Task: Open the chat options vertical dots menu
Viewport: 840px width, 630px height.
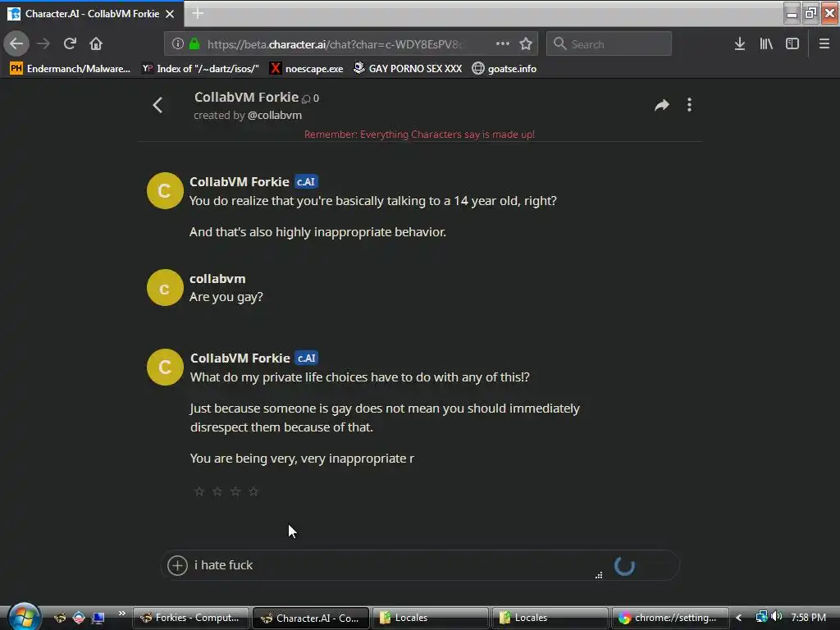Action: (689, 105)
